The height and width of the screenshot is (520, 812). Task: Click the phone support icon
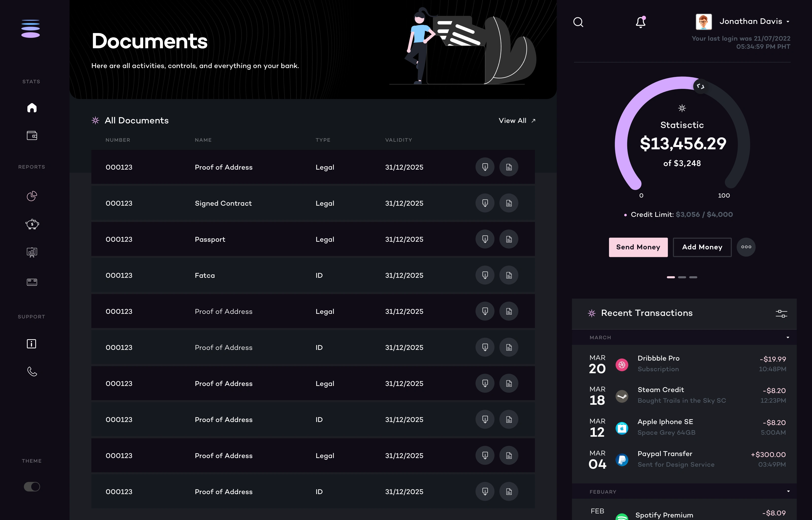tap(32, 371)
